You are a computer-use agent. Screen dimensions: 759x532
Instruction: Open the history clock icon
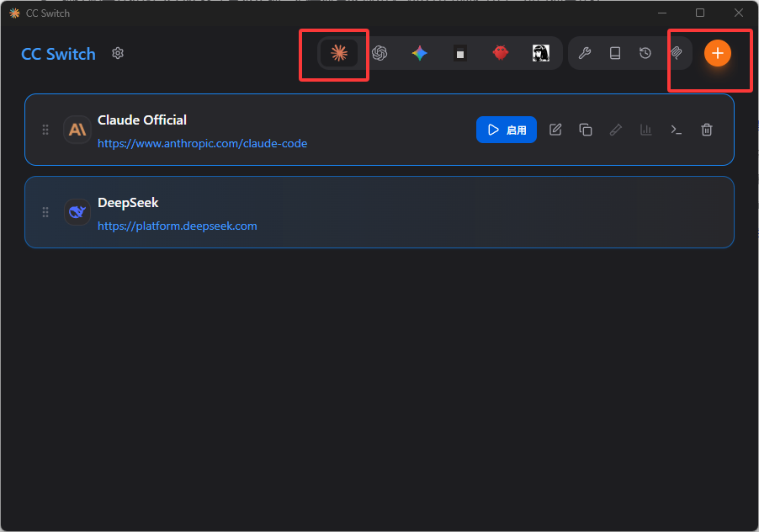[x=645, y=53]
